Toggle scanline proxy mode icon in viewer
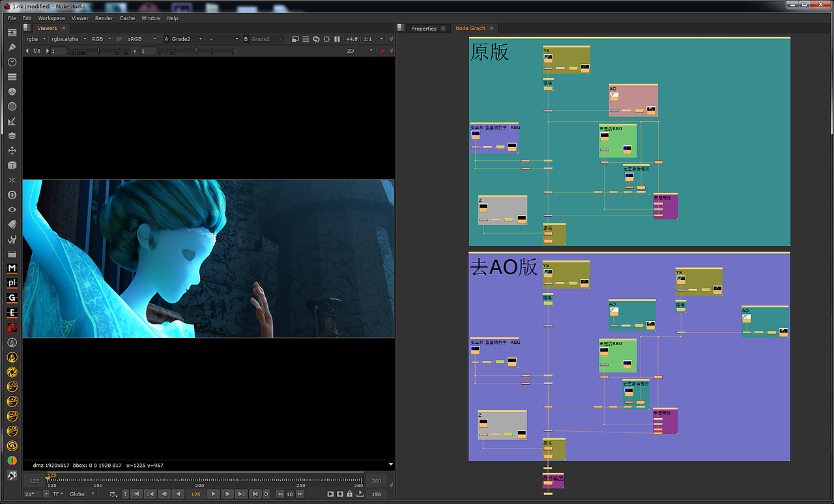The width and height of the screenshot is (834, 504). click(x=306, y=39)
